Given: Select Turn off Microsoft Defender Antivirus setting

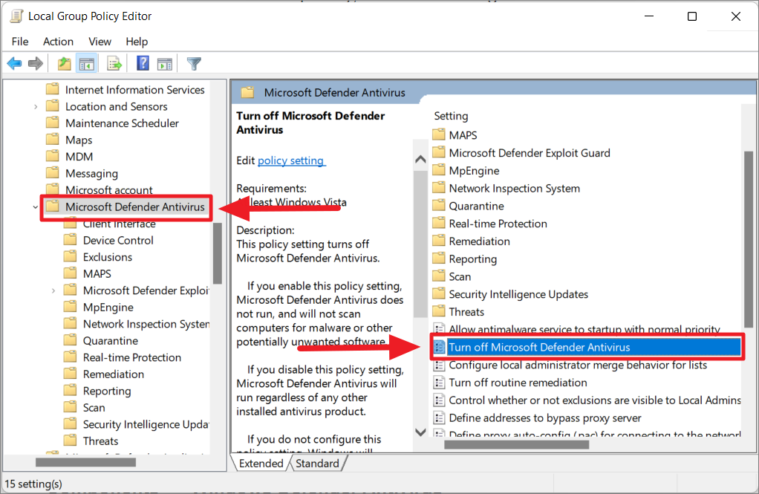Looking at the screenshot, I should point(587,347).
